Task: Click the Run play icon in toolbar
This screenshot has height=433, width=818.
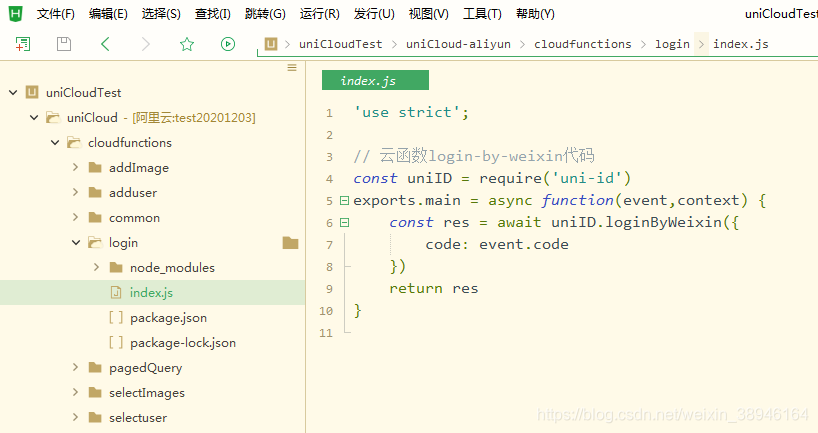Action: point(228,44)
